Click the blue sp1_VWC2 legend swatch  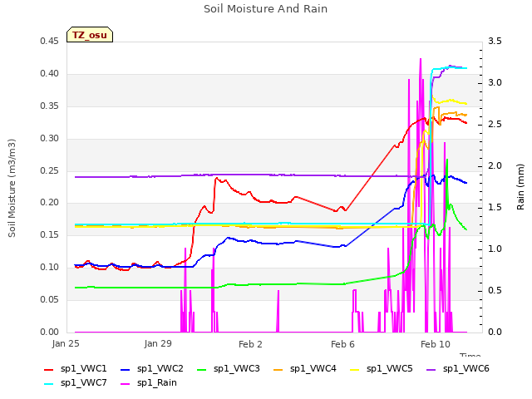(126, 370)
